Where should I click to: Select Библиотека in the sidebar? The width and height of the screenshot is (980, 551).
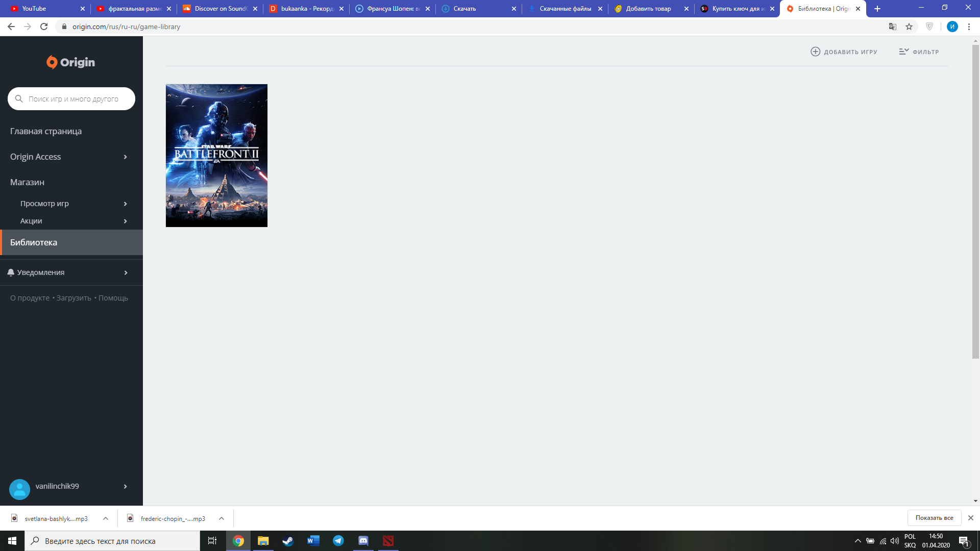pos(71,242)
